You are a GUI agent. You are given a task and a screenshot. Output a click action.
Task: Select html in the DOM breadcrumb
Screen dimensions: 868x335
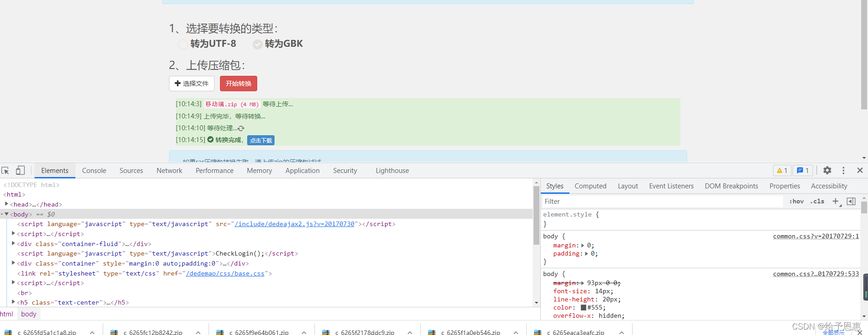(6, 314)
